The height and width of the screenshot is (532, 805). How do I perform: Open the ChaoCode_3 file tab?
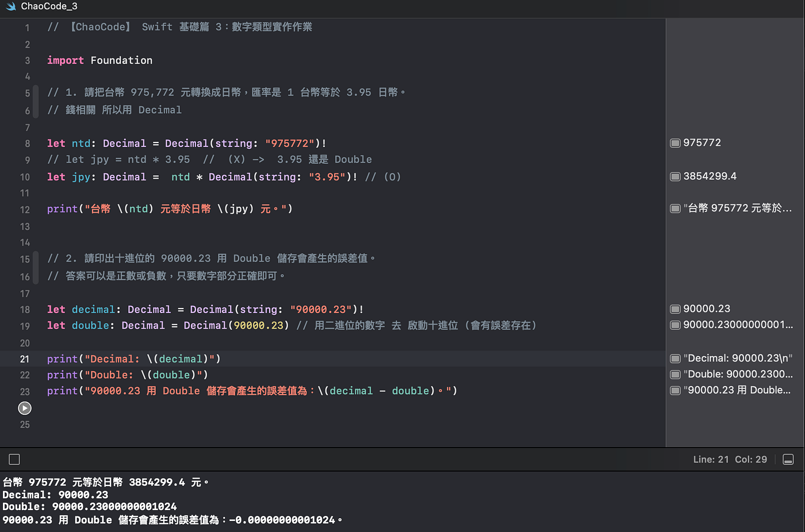(42, 7)
